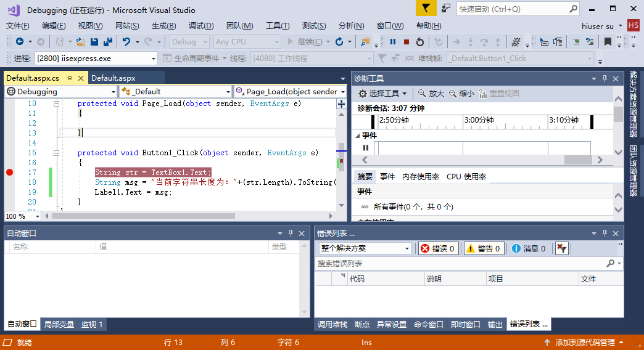644x350 pixels.
Task: Toggle the 警告 0 warnings filter
Action: pyautogui.click(x=484, y=248)
